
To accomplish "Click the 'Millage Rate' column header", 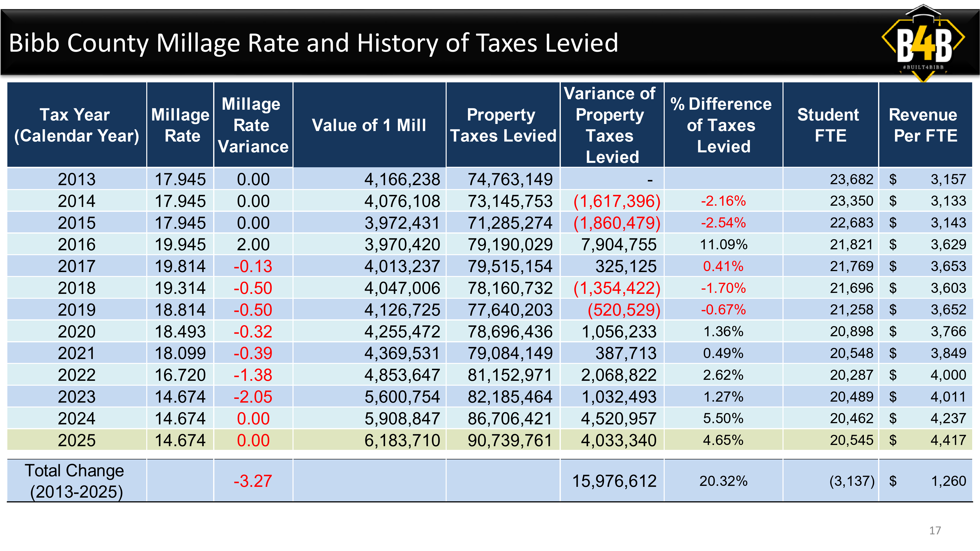I will tap(180, 125).
